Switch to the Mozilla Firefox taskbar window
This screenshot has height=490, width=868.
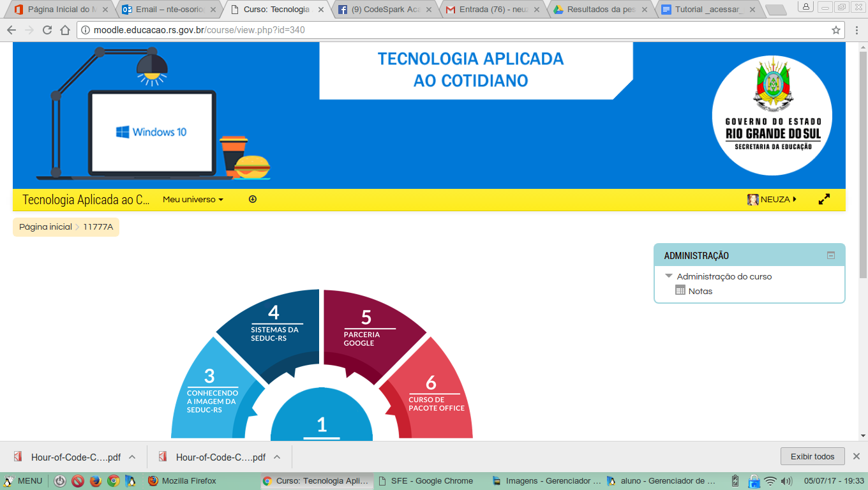pyautogui.click(x=202, y=481)
